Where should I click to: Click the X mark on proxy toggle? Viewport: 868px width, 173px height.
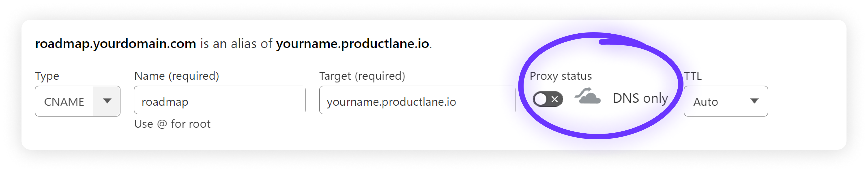[x=555, y=99]
